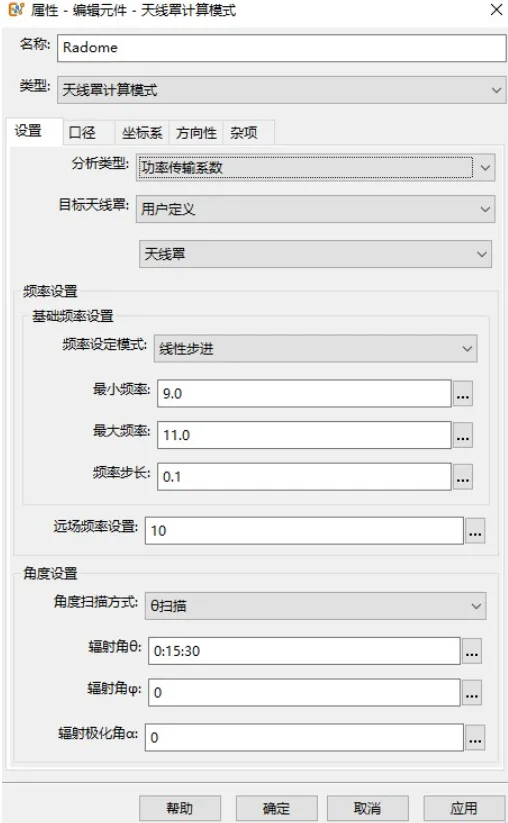Click the ellipsis button beside 辐射角φ
The width and height of the screenshot is (508, 823).
[472, 692]
